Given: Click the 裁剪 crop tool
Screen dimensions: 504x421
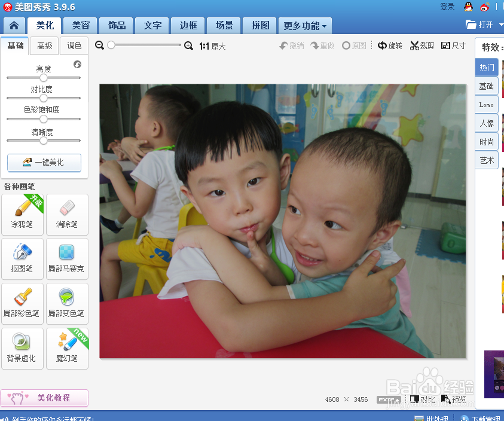Looking at the screenshot, I should tap(422, 45).
